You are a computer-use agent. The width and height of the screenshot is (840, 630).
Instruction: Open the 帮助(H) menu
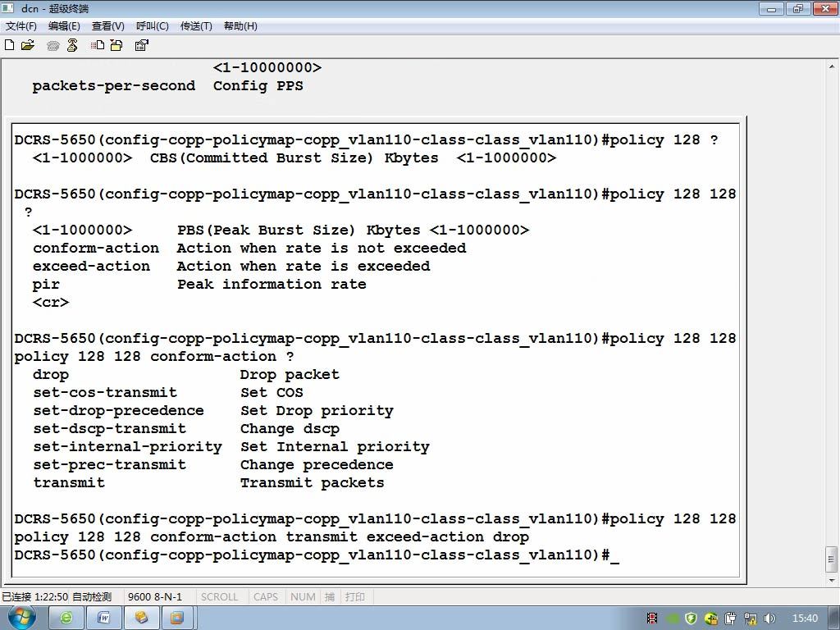[x=240, y=26]
